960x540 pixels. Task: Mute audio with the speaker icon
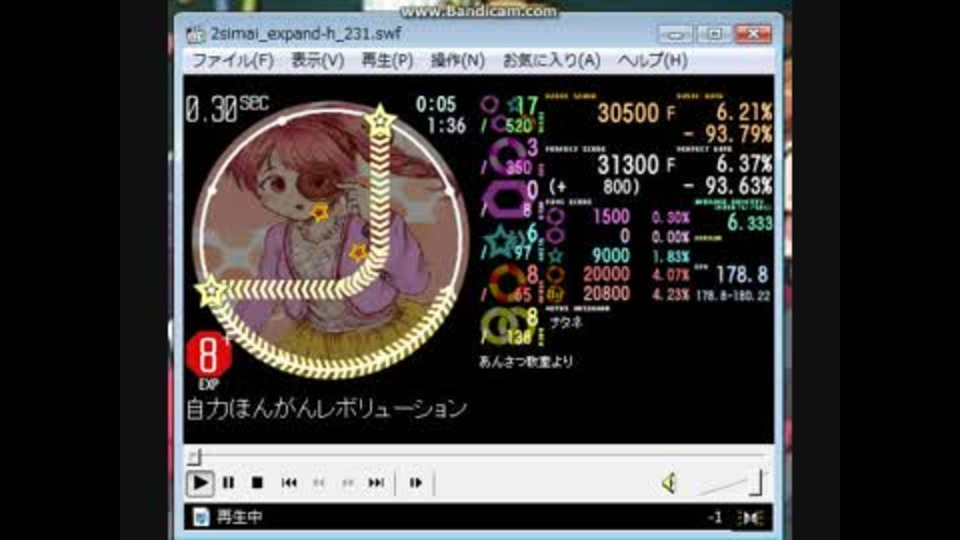(x=669, y=483)
